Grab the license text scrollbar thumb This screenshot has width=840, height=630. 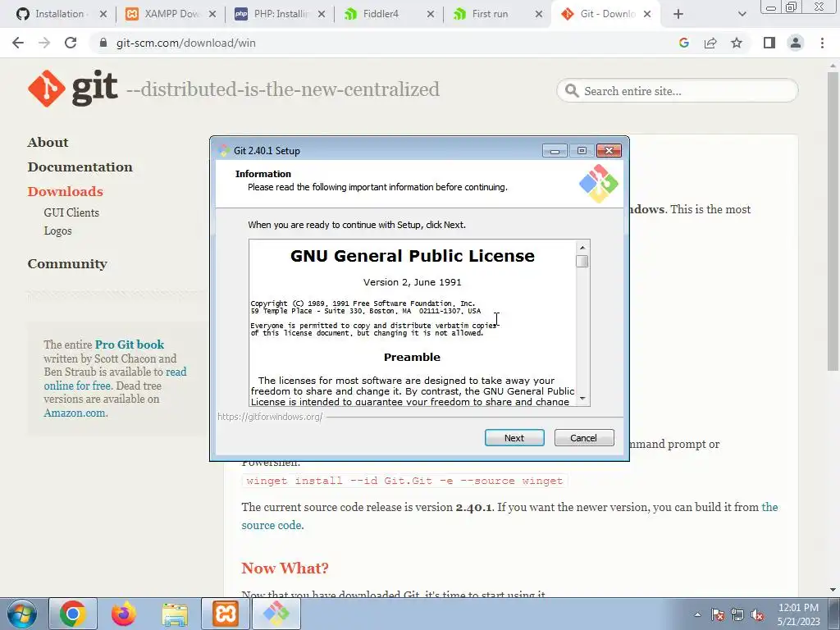click(x=582, y=261)
